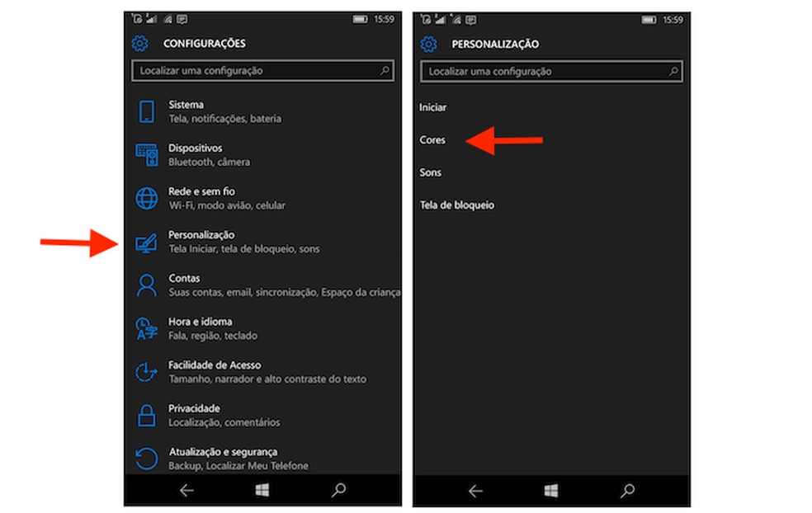
Task: Tap the magnifier inside the search field
Action: 384,71
